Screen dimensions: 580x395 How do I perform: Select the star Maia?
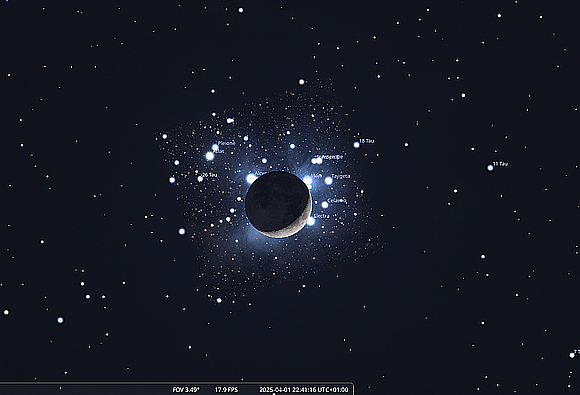click(x=307, y=180)
